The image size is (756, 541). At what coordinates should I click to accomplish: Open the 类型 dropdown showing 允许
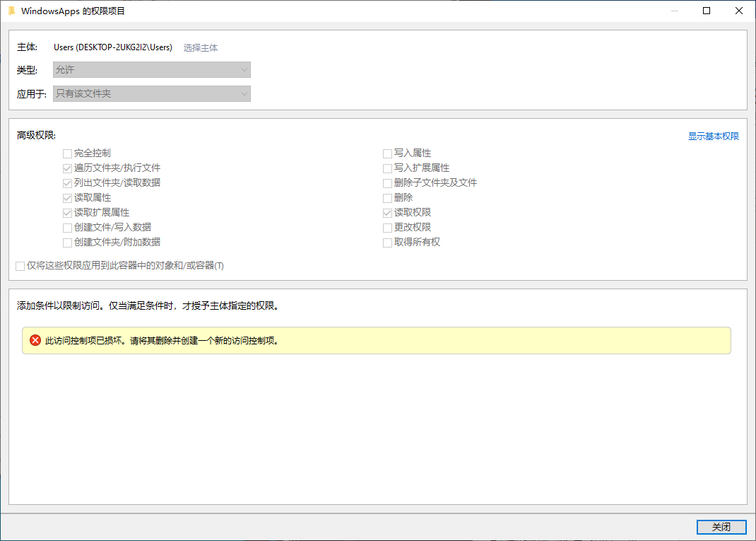click(x=151, y=69)
